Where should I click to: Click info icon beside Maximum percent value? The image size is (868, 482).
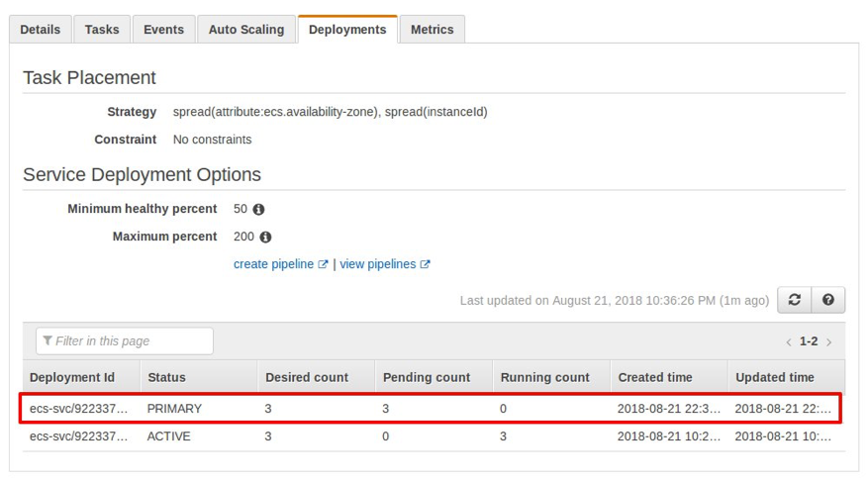[265, 238]
